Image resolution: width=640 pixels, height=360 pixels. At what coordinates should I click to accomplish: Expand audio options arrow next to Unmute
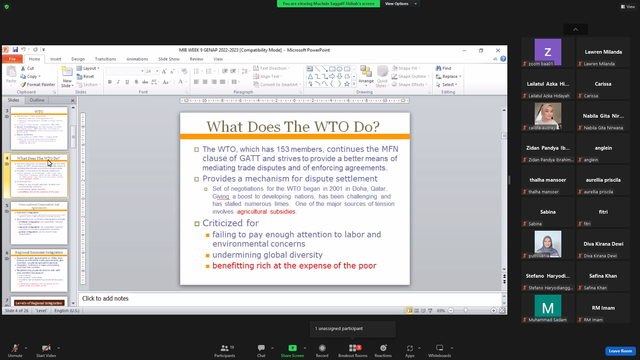[26, 348]
